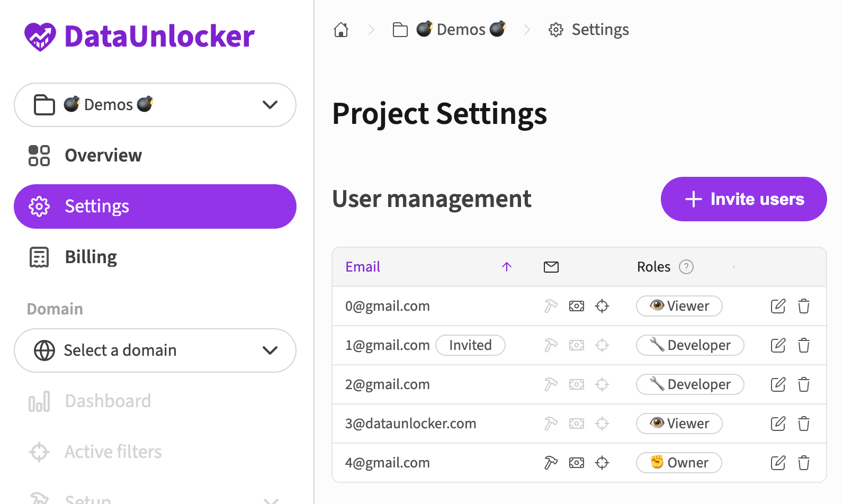Sort table by Email column
This screenshot has height=504, width=843.
[363, 267]
